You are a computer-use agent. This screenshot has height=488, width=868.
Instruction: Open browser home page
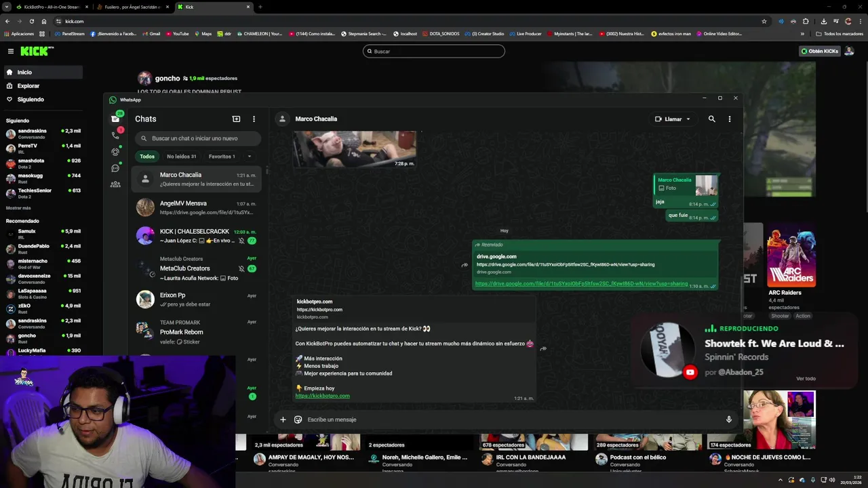point(44,21)
